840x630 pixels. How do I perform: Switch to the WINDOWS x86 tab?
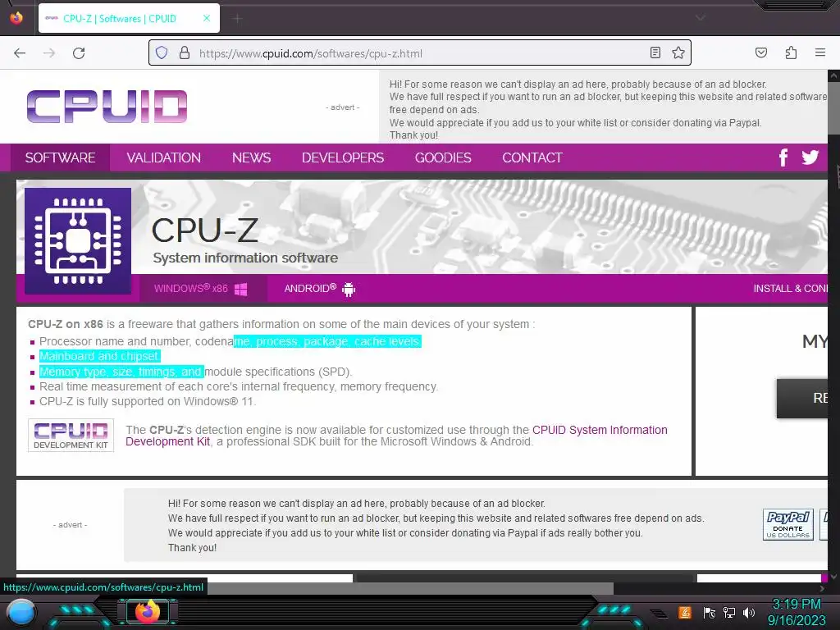[203, 289]
